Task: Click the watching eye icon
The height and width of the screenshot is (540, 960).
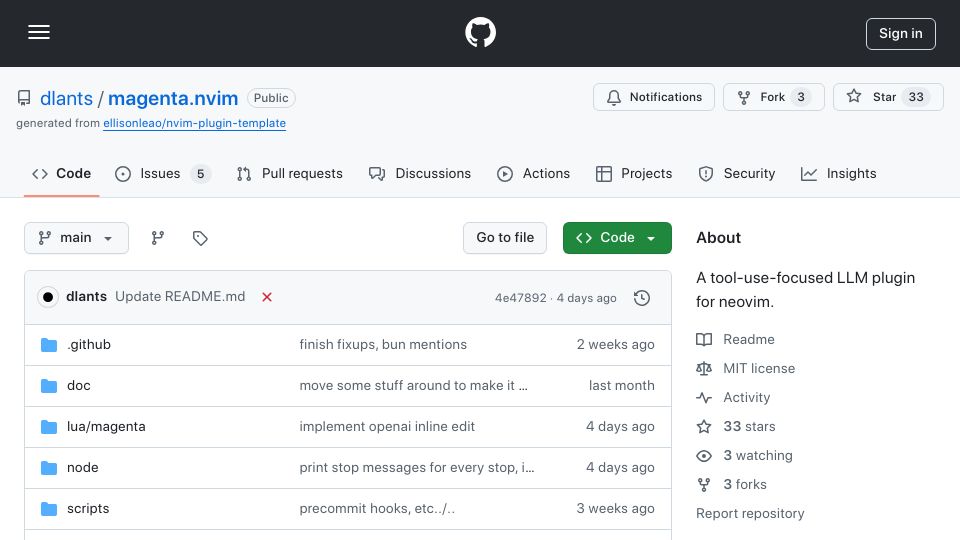Action: coord(704,456)
